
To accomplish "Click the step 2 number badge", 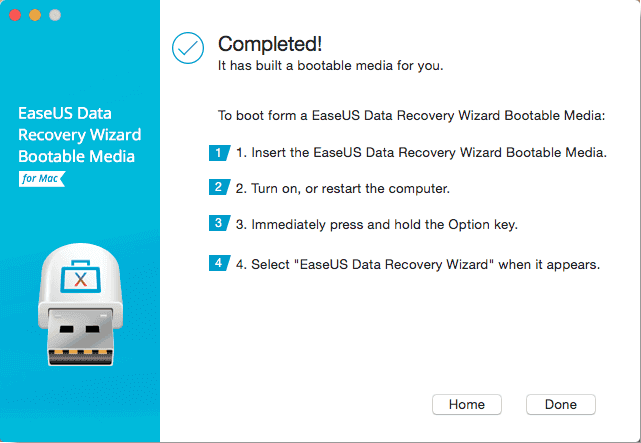I will tap(219, 187).
